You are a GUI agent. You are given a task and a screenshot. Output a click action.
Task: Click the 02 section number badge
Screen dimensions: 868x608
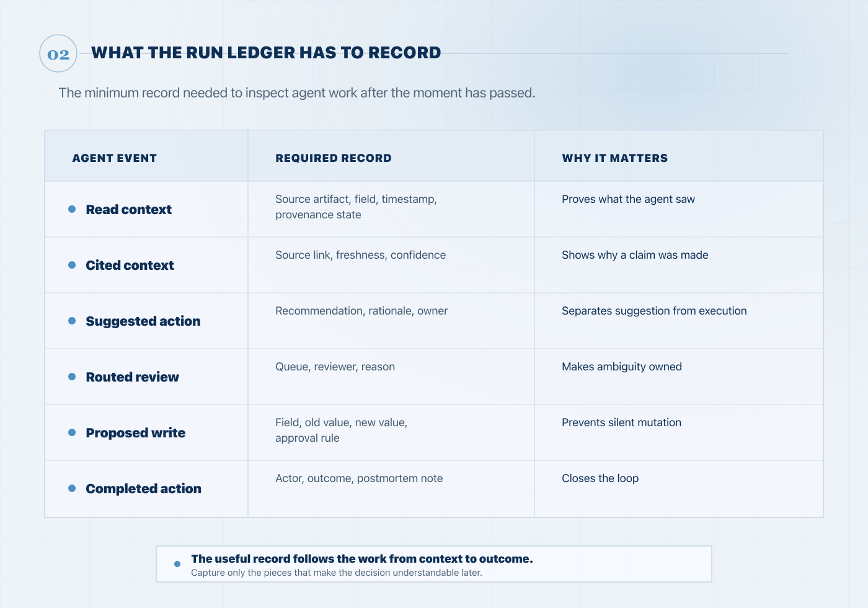(x=58, y=53)
